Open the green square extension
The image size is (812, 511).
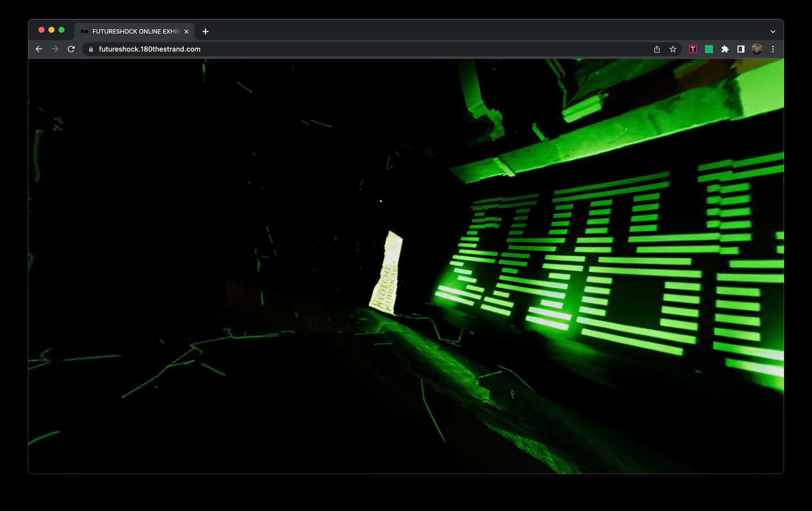click(709, 49)
